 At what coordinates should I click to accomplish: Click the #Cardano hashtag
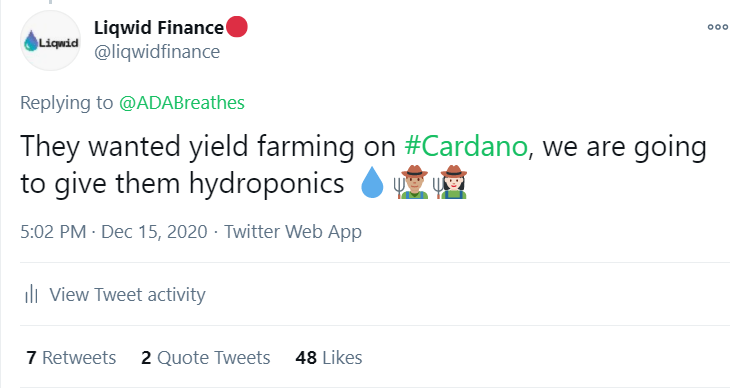coord(466,146)
